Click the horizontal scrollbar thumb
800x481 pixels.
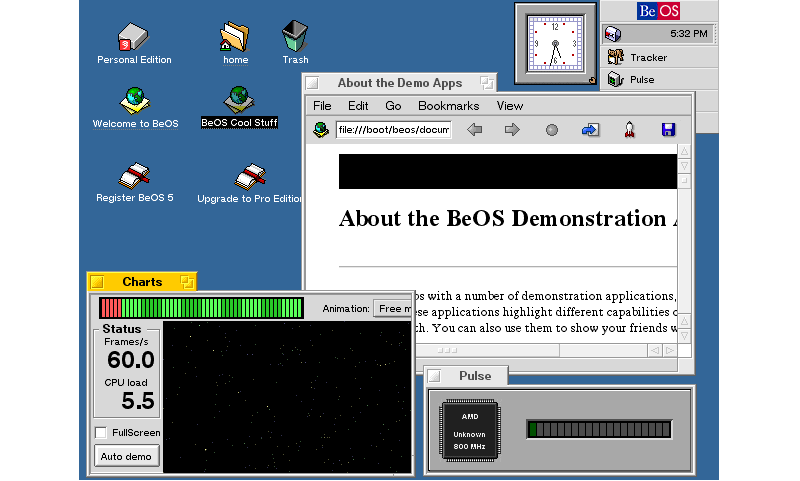point(487,350)
